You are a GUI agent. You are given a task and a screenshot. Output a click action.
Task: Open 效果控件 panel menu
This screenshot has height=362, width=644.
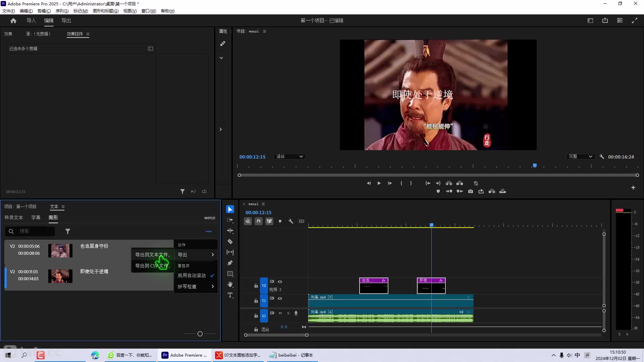coord(88,34)
